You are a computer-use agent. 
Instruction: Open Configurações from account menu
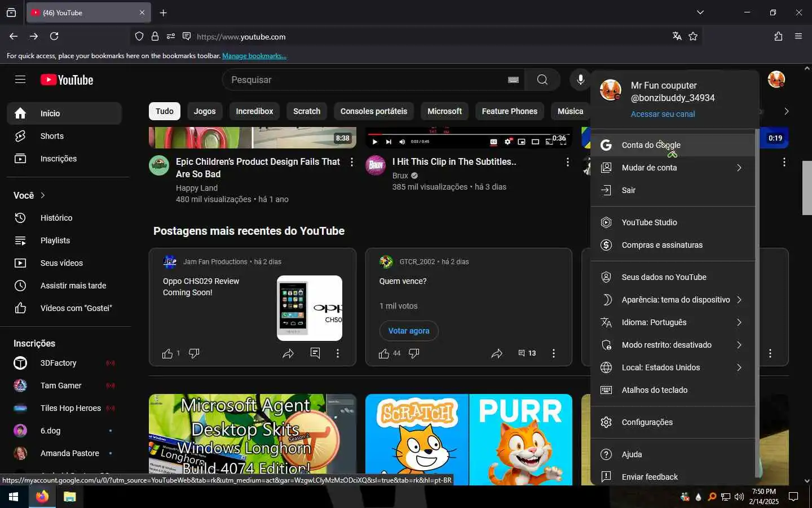672,422
